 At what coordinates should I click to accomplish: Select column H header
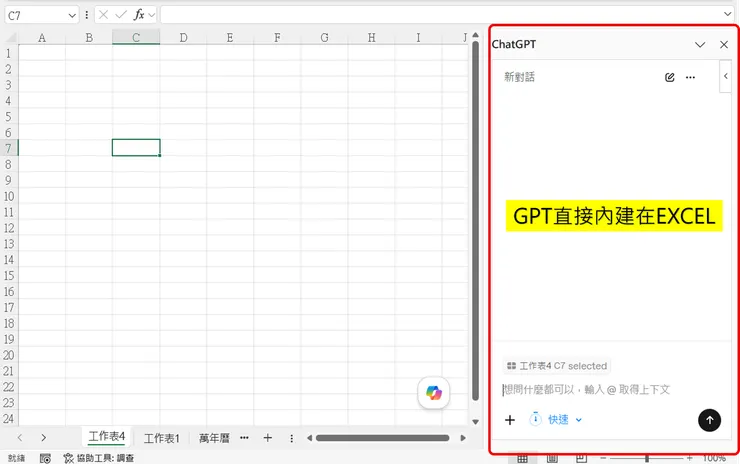tap(371, 37)
